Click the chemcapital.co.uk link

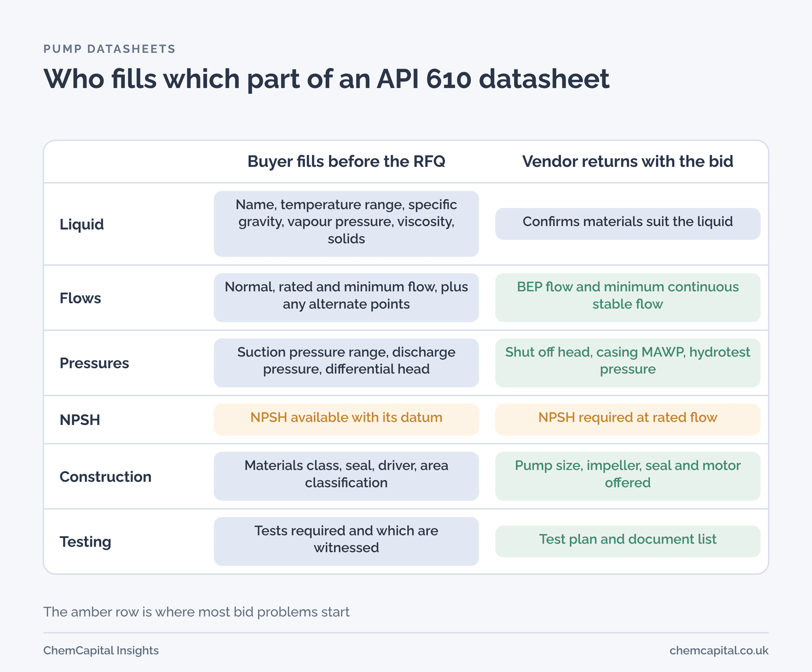point(718,650)
